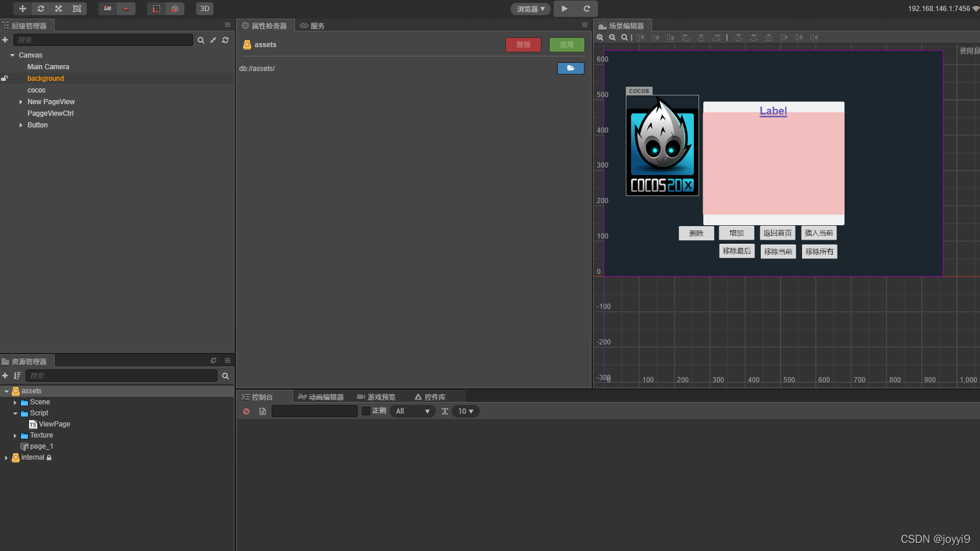The height and width of the screenshot is (551, 980).
Task: Refresh the hierarchy panel
Action: point(226,40)
